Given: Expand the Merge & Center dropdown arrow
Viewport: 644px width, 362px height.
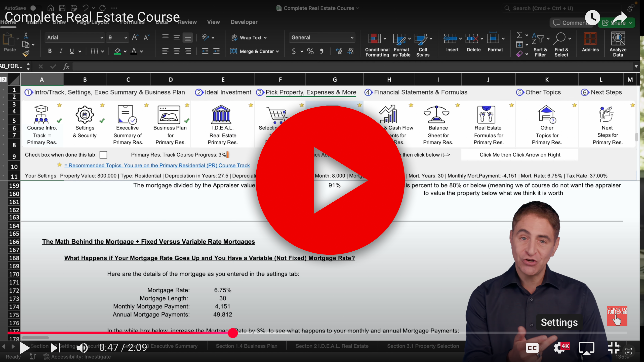Looking at the screenshot, I should tap(277, 52).
